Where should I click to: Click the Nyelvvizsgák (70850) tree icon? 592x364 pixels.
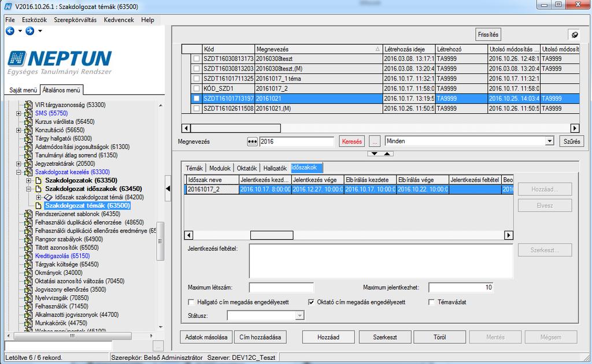[x=28, y=298]
